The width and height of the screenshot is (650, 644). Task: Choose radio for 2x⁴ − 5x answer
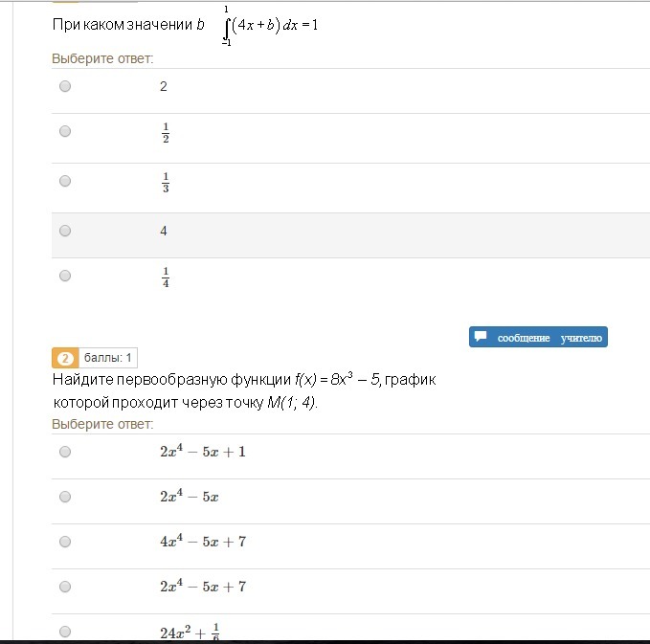click(x=65, y=497)
